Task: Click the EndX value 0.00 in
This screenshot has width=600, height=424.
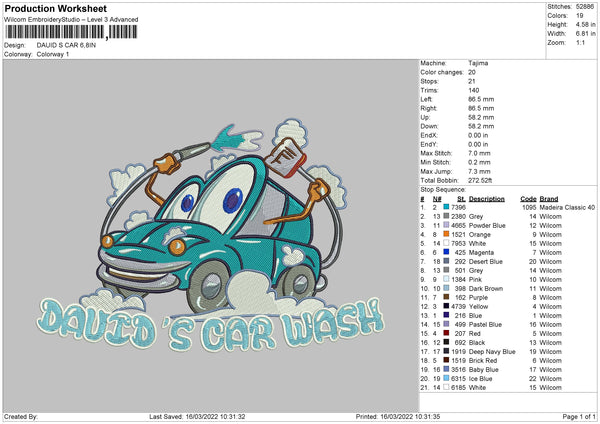Action: point(478,135)
